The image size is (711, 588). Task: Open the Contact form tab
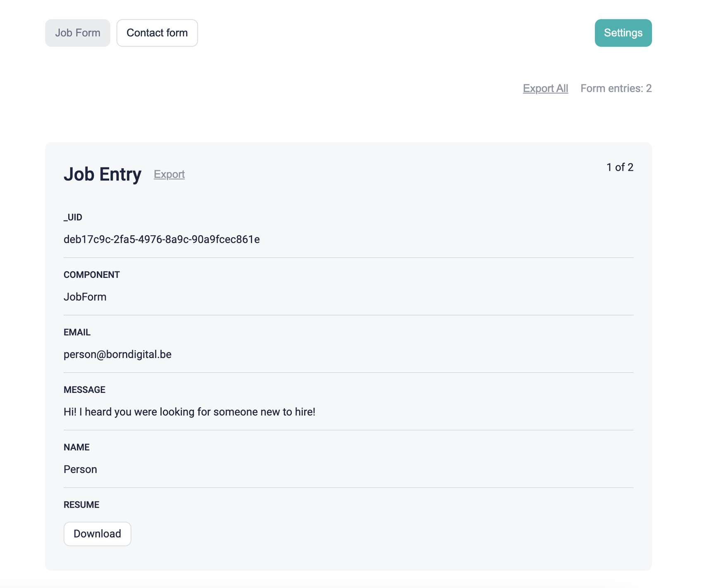[x=157, y=33]
